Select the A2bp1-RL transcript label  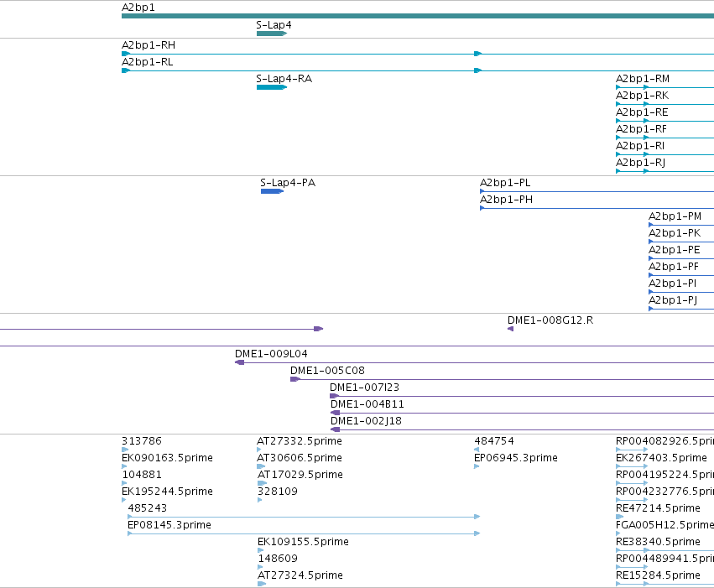[148, 62]
